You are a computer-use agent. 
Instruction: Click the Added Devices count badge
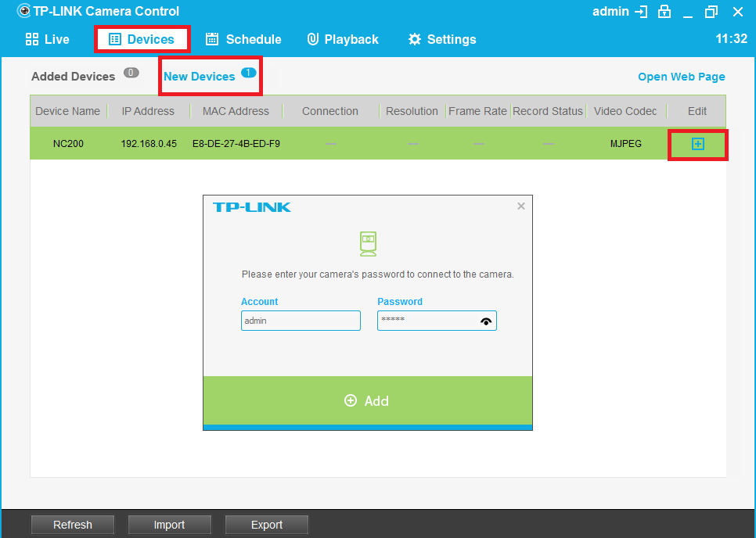coord(131,73)
